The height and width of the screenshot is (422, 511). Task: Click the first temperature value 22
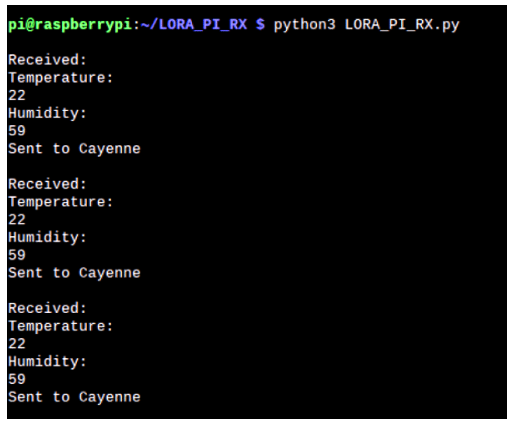click(x=17, y=95)
